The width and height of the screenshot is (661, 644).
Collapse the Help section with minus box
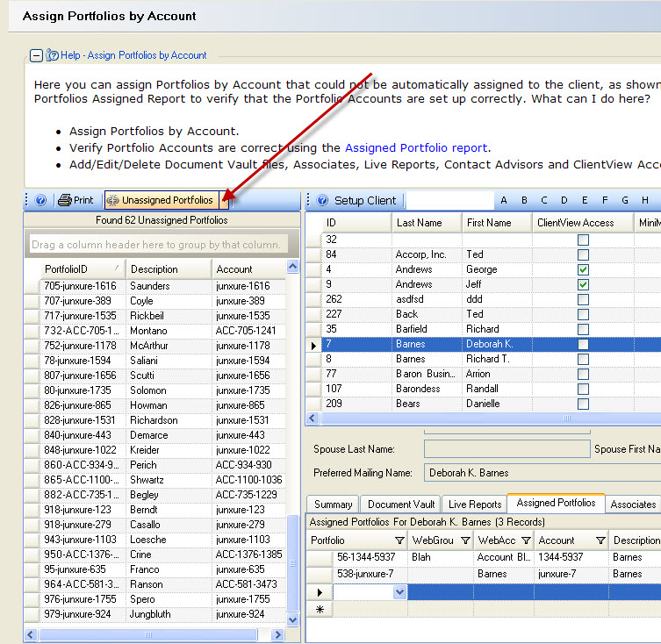click(36, 55)
